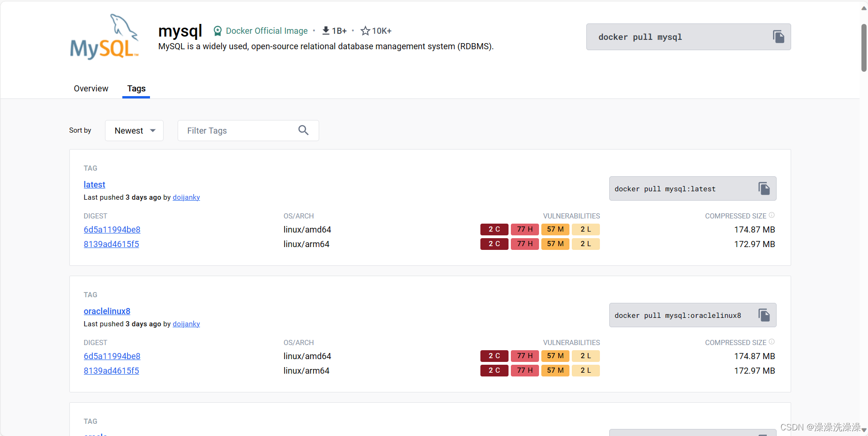Open digest 6d5a11994be8 under oraclelinux8 tag

[x=112, y=356]
